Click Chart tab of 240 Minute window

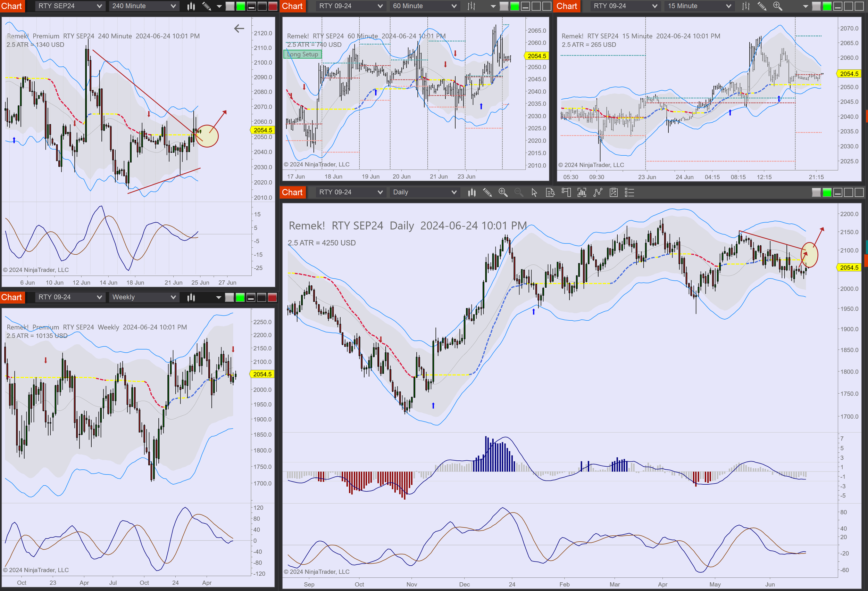12,6
